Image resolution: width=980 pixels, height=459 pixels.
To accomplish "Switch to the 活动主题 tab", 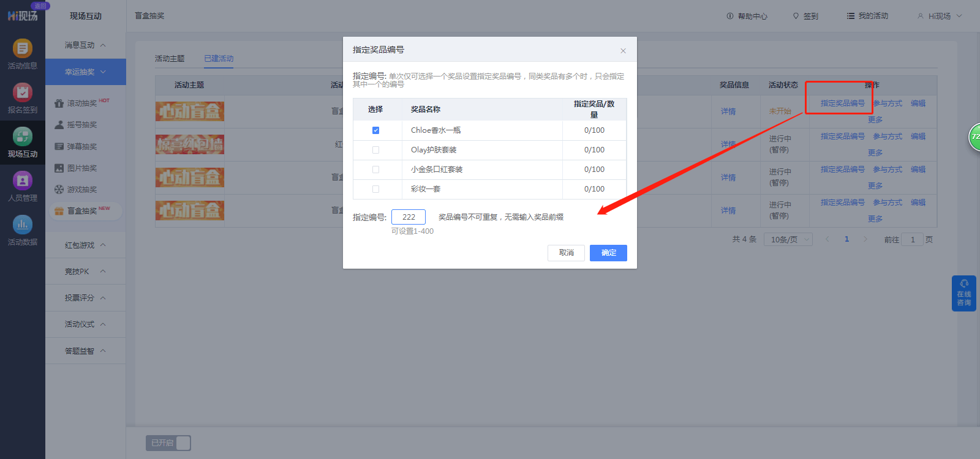I will click(170, 59).
